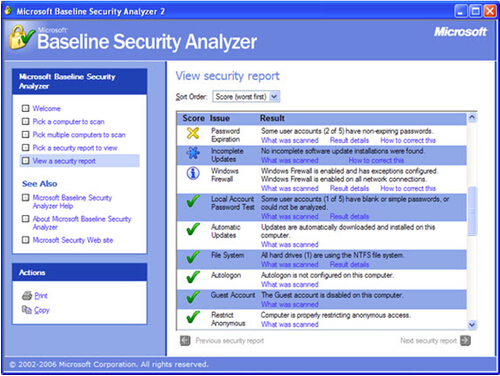The image size is (500, 376).
Task: Click the Next security report arrow icon
Action: (x=465, y=341)
